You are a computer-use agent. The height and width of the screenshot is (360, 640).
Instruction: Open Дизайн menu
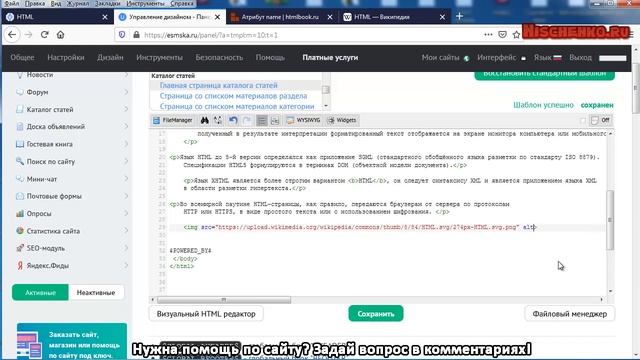point(110,58)
